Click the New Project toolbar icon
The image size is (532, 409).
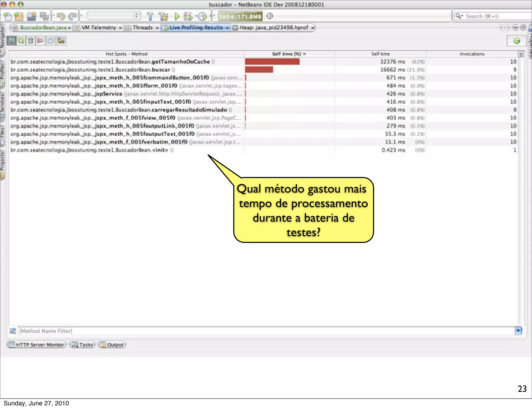click(19, 16)
